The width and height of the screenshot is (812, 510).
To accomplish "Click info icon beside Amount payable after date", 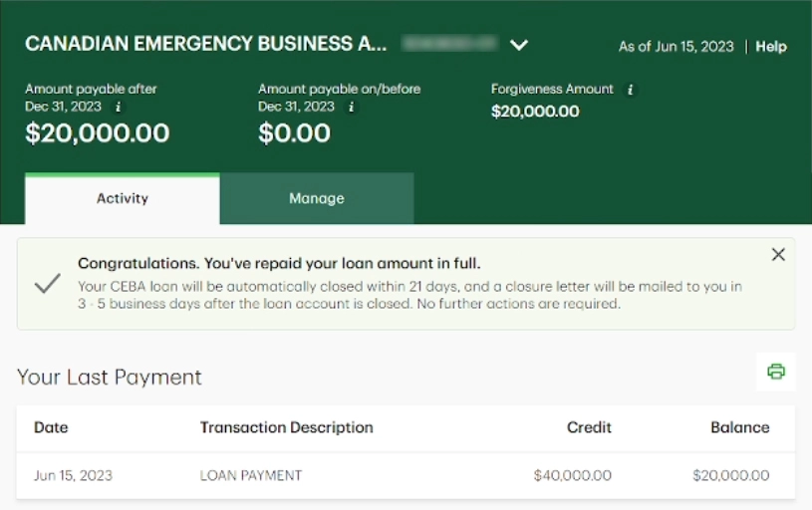I will click(x=119, y=107).
